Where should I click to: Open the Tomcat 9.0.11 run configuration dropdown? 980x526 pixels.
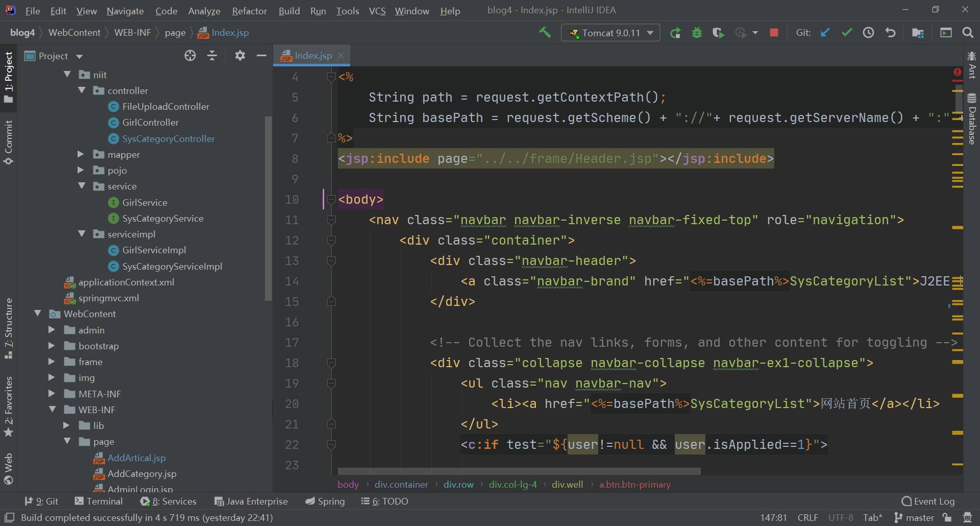610,33
